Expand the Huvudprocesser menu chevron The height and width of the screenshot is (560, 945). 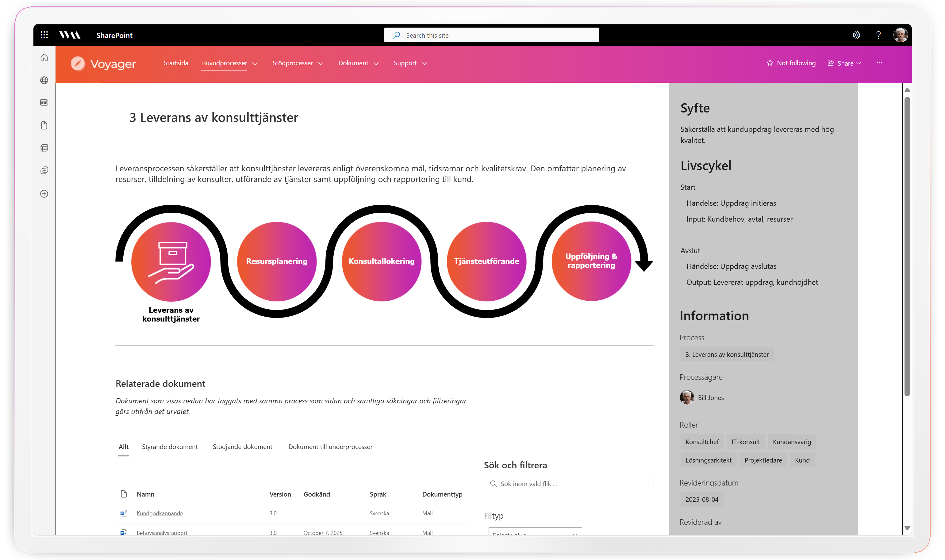255,63
